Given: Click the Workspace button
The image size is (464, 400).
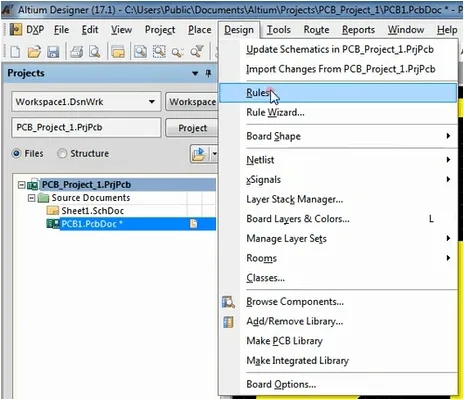Looking at the screenshot, I should coord(192,102).
